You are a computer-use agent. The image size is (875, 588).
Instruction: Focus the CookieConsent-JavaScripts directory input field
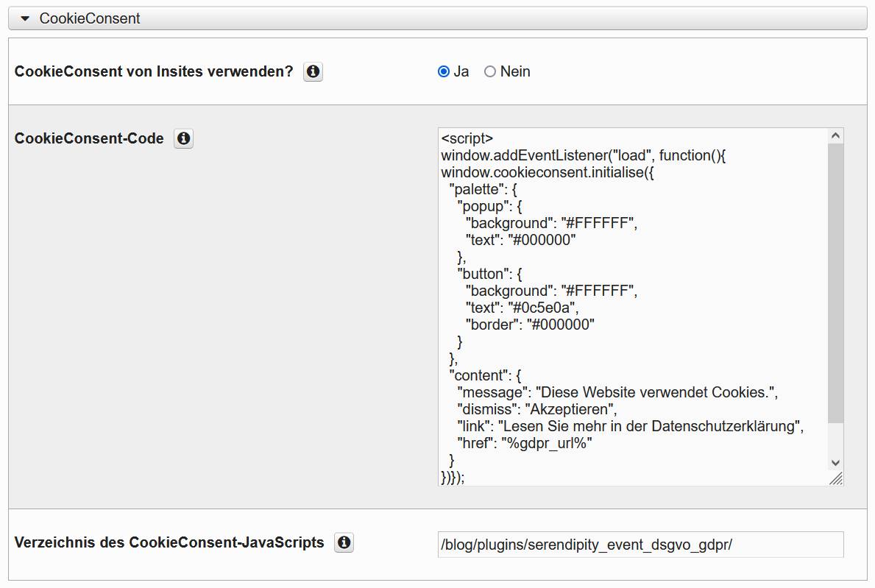tap(641, 545)
